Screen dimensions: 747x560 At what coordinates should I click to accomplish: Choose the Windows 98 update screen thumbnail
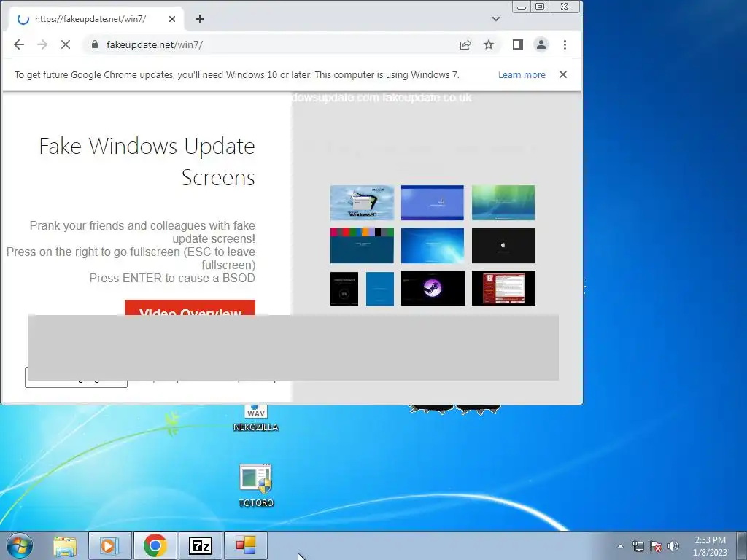362,203
